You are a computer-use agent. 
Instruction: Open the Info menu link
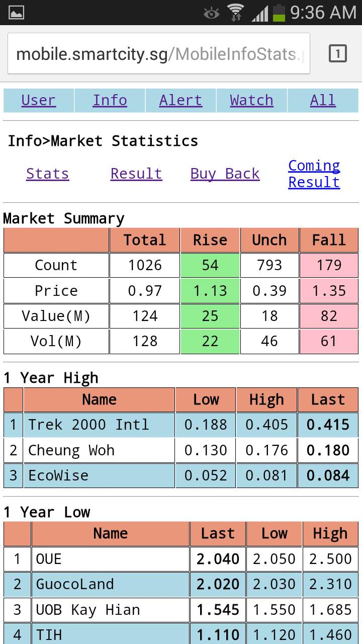pyautogui.click(x=110, y=101)
